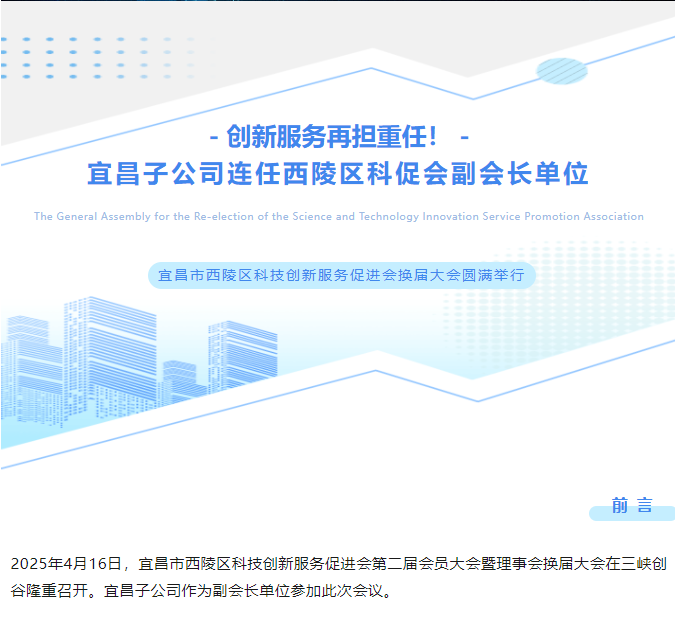Screen dimensions: 675x632
Task: Click the paragraph line '谷隆重召开。宜昌子公司作为副会长单位参加此次会议。'
Action: pyautogui.click(x=201, y=591)
